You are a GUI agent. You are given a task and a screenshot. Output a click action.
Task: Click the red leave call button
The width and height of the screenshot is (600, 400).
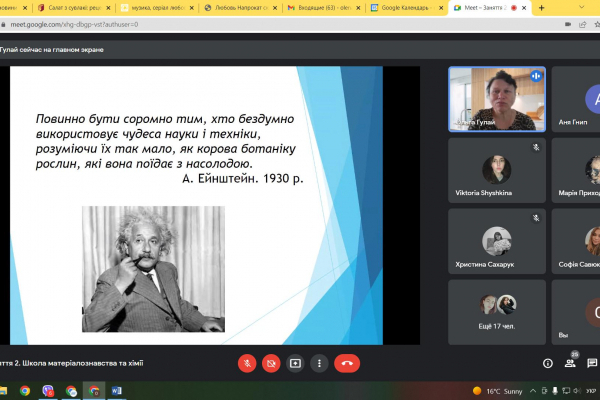click(x=347, y=363)
